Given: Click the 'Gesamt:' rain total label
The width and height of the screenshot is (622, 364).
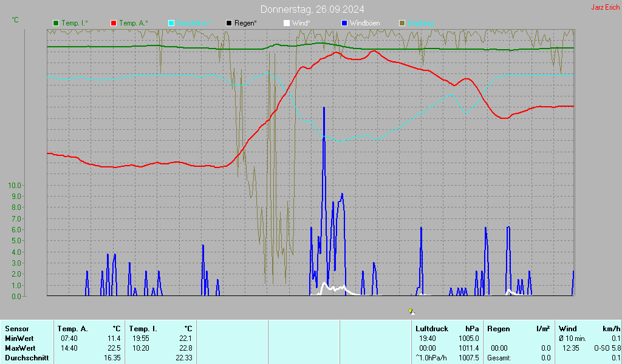Looking at the screenshot, I should (499, 358).
